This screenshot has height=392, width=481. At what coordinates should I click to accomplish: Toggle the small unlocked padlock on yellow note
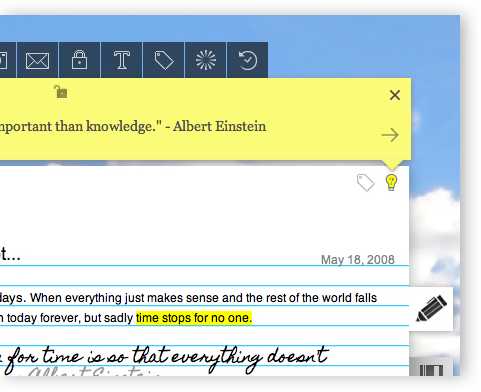61,92
